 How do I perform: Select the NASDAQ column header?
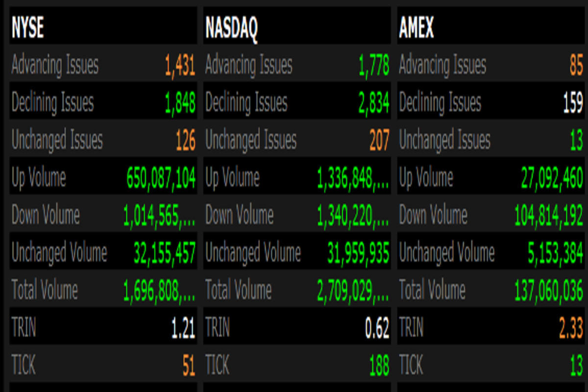point(231,28)
